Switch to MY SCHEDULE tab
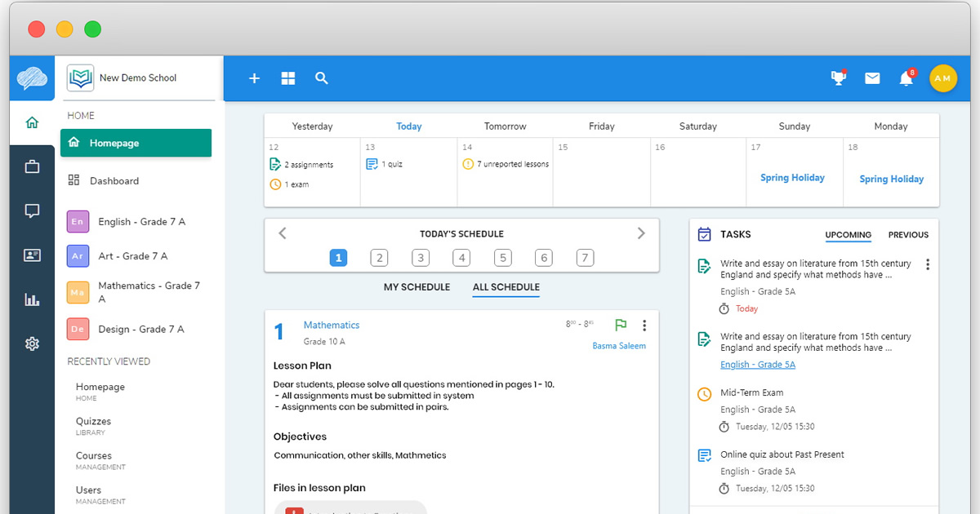Viewport: 980px width, 514px height. 416,287
